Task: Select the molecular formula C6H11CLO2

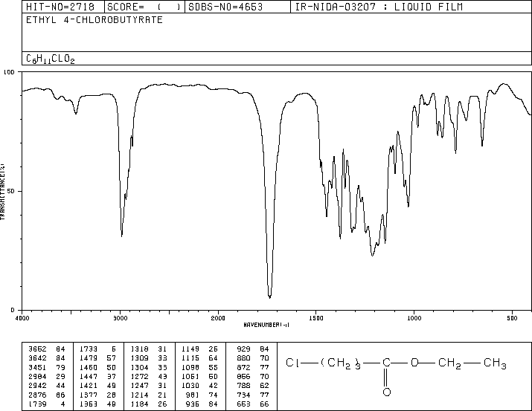Action: 50,59
